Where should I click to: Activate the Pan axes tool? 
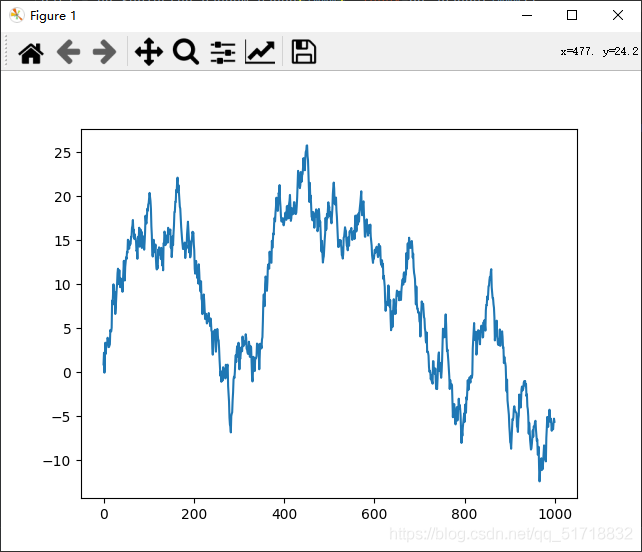coord(149,52)
